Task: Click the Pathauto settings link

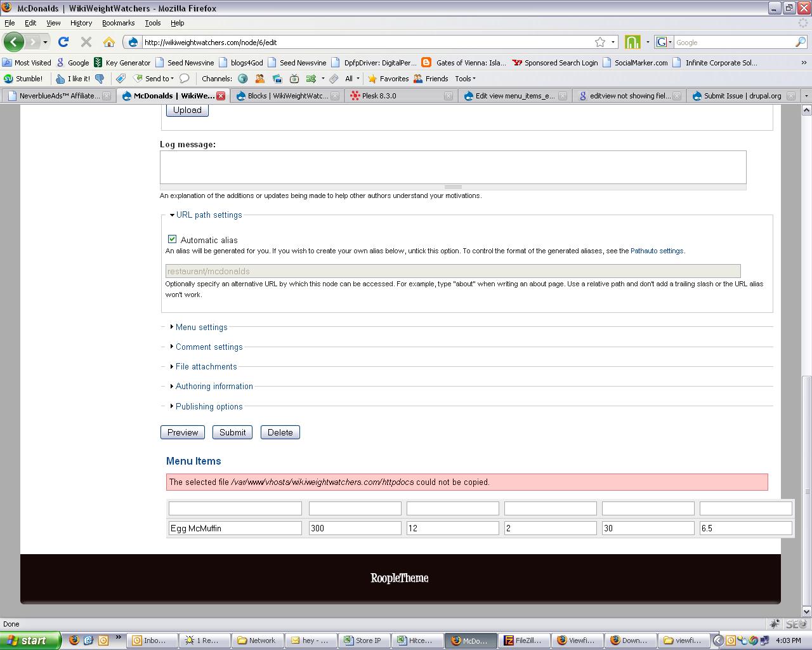Action: point(657,251)
